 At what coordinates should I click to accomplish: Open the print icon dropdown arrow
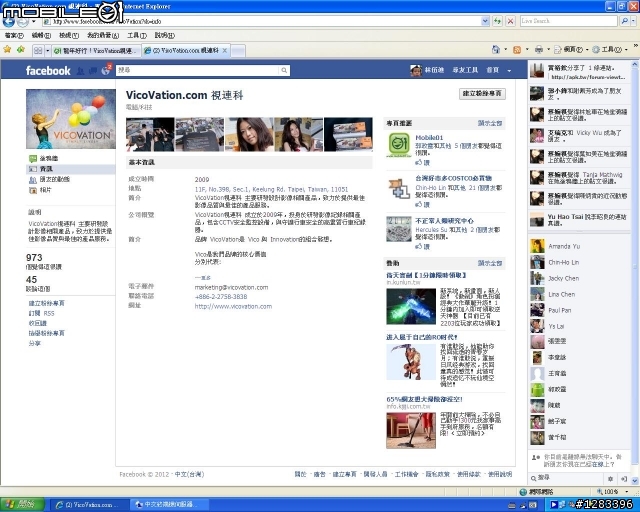pos(548,50)
